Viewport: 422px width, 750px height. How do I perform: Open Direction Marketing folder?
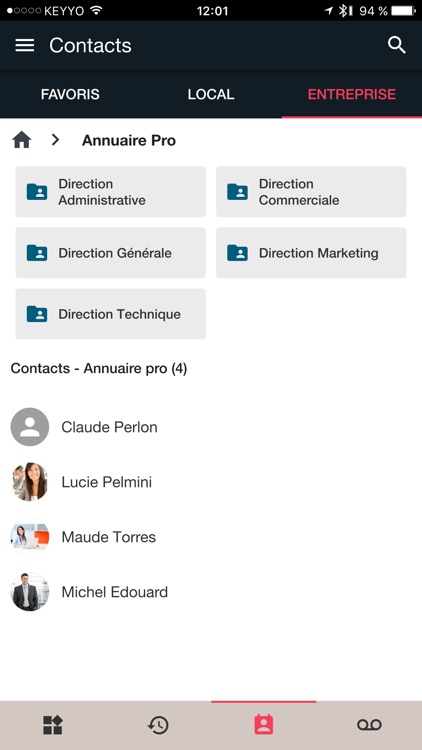(x=311, y=253)
